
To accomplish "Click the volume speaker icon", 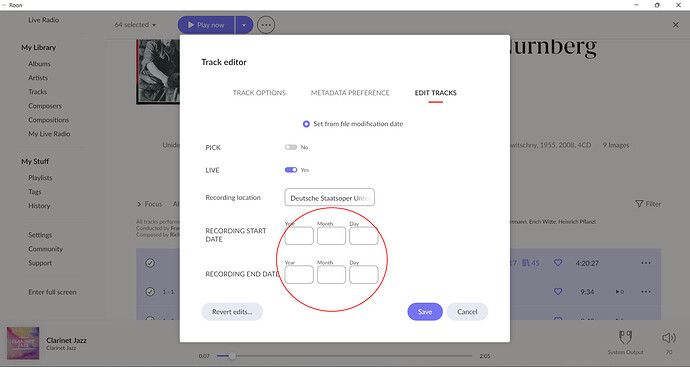I will click(x=668, y=338).
